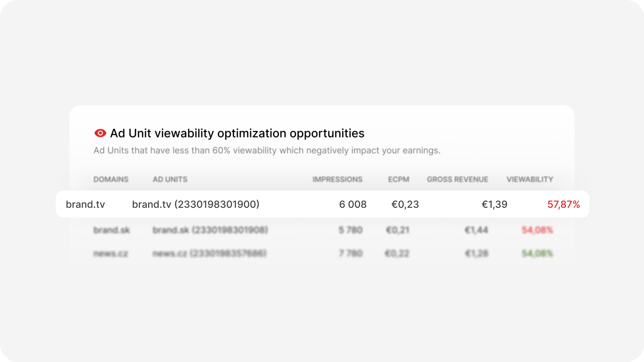Sort by the eCPM column header
Image resolution: width=644 pixels, height=362 pixels.
[398, 179]
